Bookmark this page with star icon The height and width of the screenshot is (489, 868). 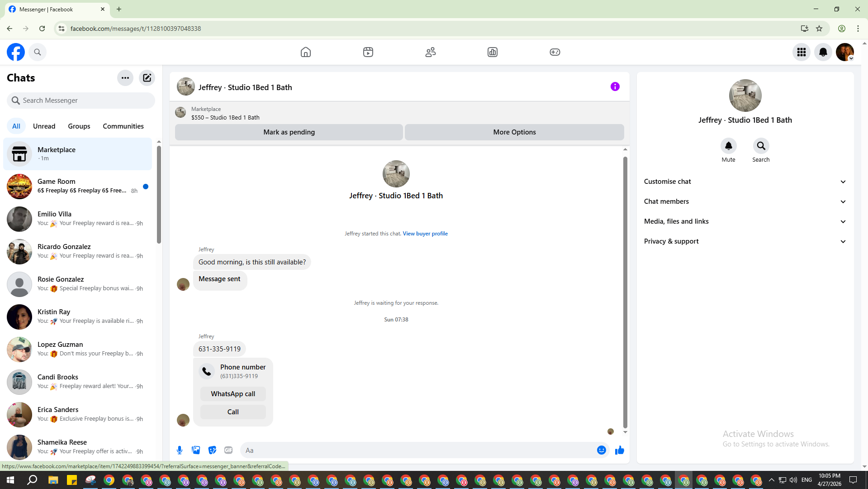coord(819,29)
